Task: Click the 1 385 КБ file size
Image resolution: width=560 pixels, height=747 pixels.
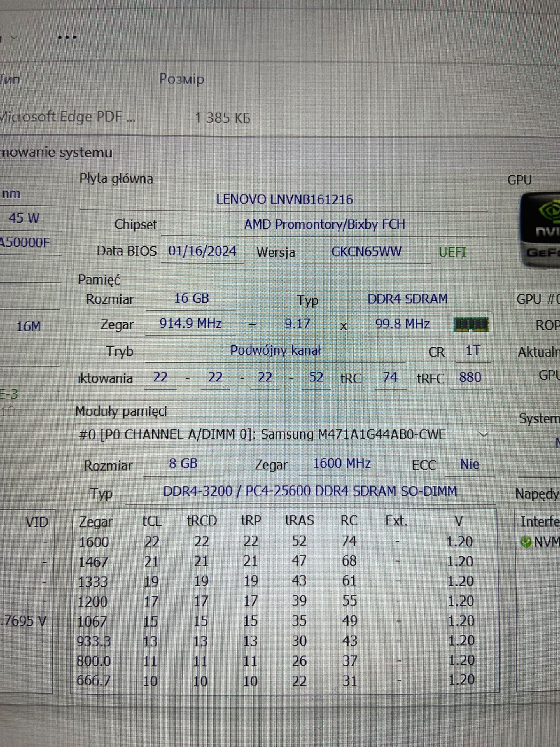Action: click(222, 118)
